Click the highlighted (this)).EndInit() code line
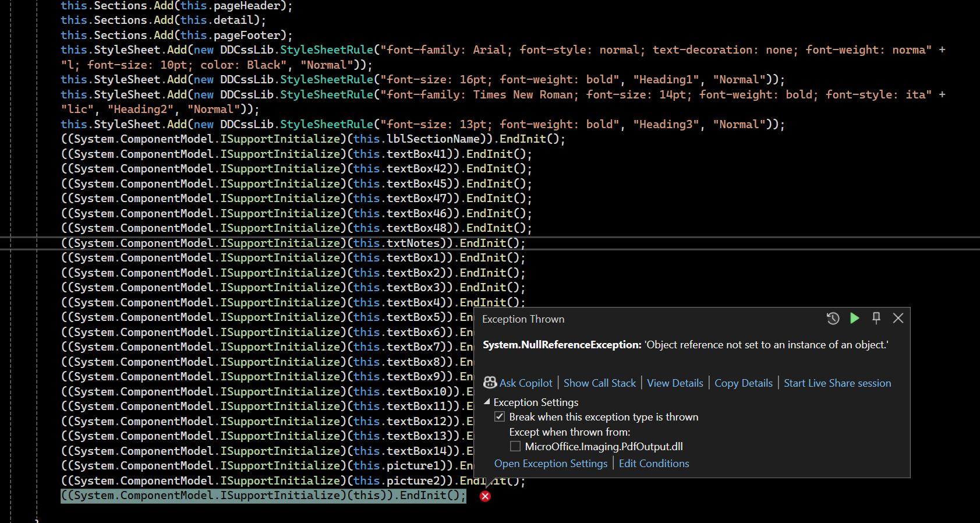Screen dimensions: 980x523 click(x=263, y=496)
